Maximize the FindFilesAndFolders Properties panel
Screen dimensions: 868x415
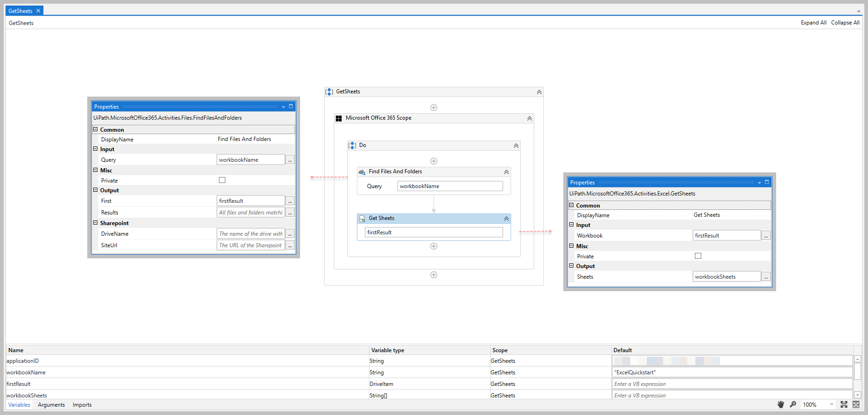tap(291, 106)
